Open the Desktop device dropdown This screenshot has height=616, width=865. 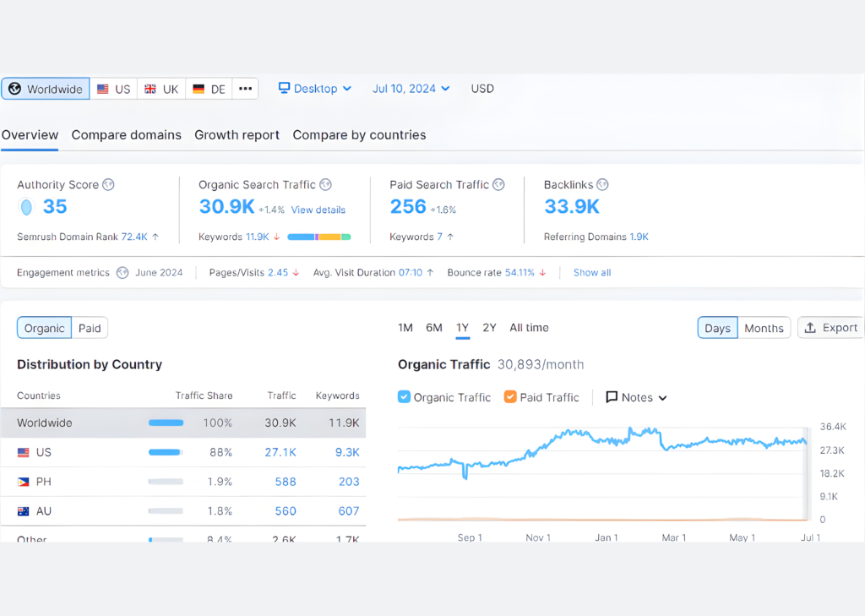pyautogui.click(x=349, y=88)
